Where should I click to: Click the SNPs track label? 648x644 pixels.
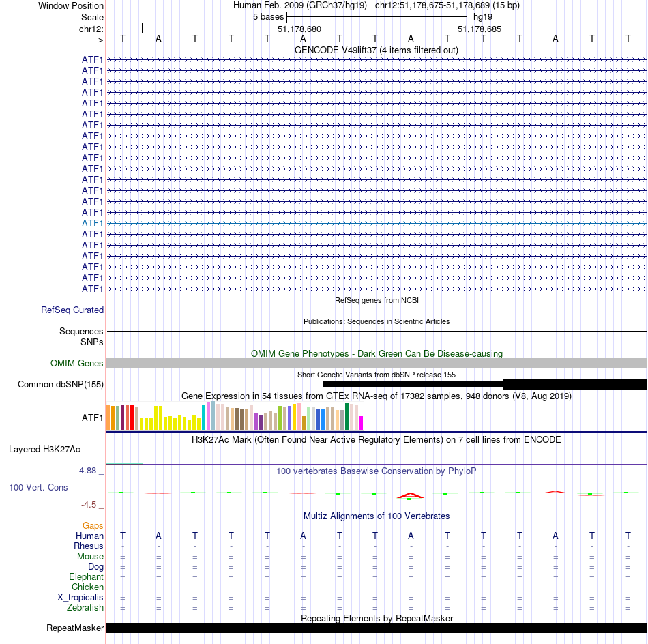[92, 342]
